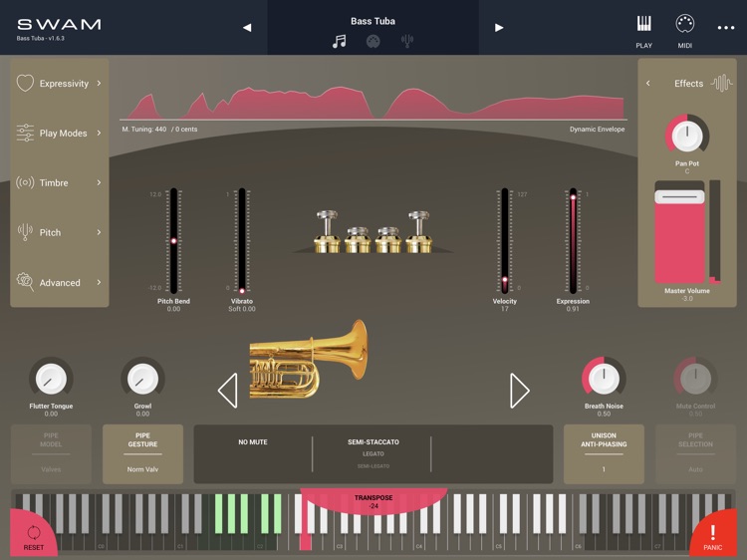Open the Pipe Gesture selector
747x560 pixels.
[x=142, y=454]
